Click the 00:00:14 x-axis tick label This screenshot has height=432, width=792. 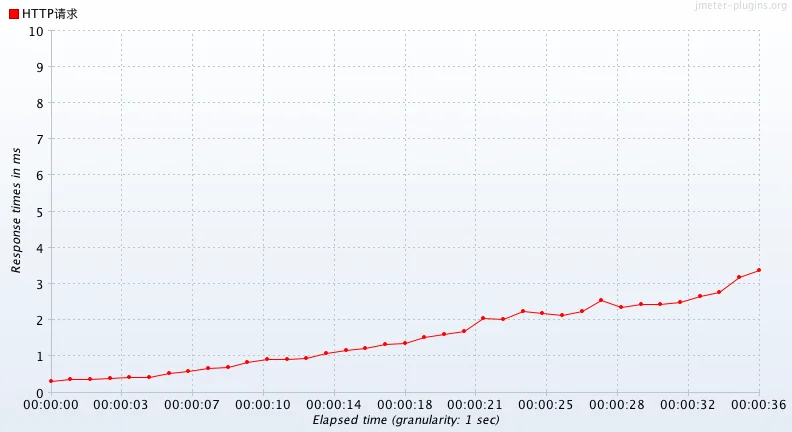pos(333,405)
